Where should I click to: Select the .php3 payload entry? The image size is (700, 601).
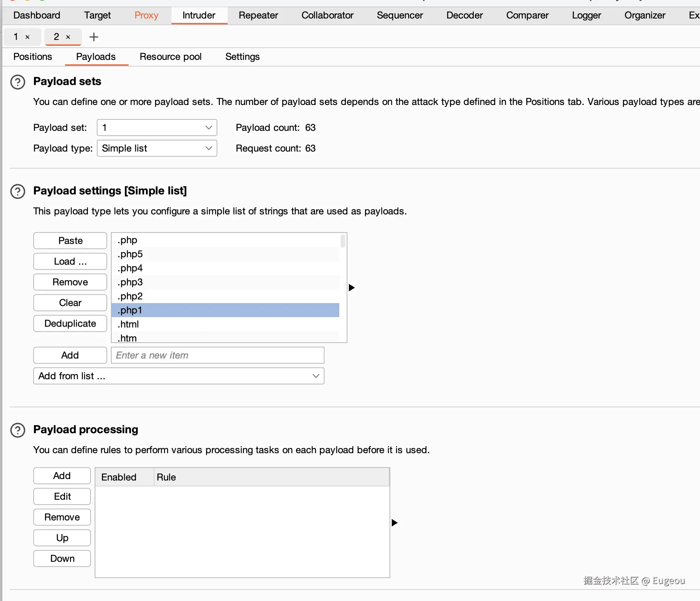click(225, 282)
